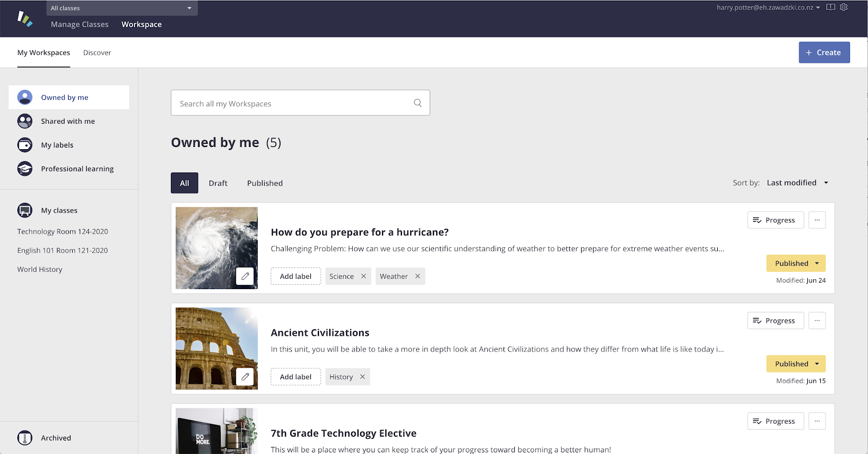Switch to the Discover tab
Viewport: 868px width, 454px height.
(97, 53)
